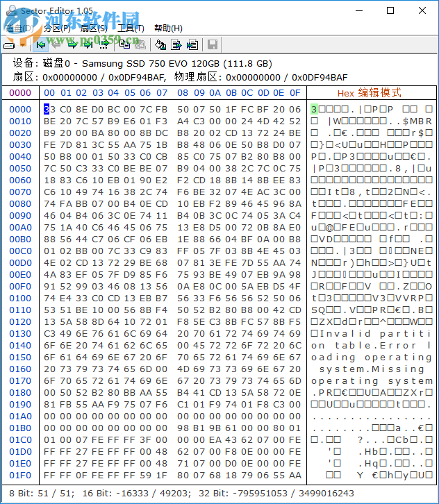The image size is (439, 504).
Task: Click the greyed-out paste icon
Action: (140, 45)
